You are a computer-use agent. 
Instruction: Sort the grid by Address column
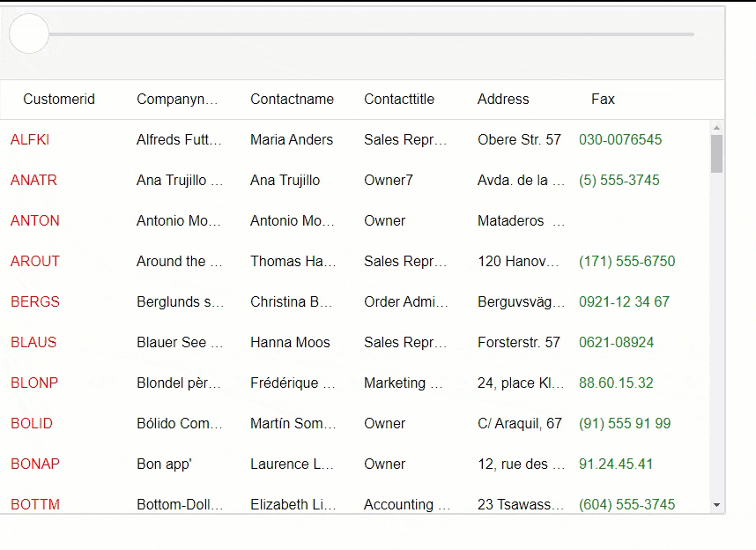coord(502,99)
